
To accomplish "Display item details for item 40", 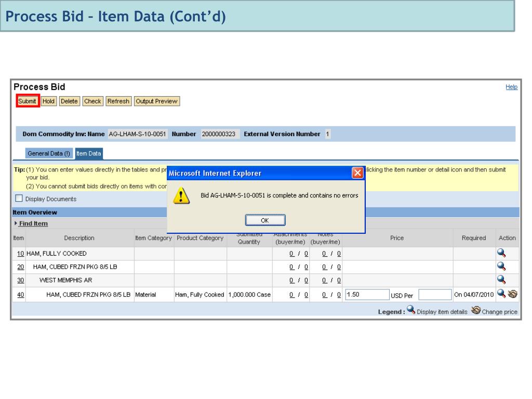I will [501, 295].
